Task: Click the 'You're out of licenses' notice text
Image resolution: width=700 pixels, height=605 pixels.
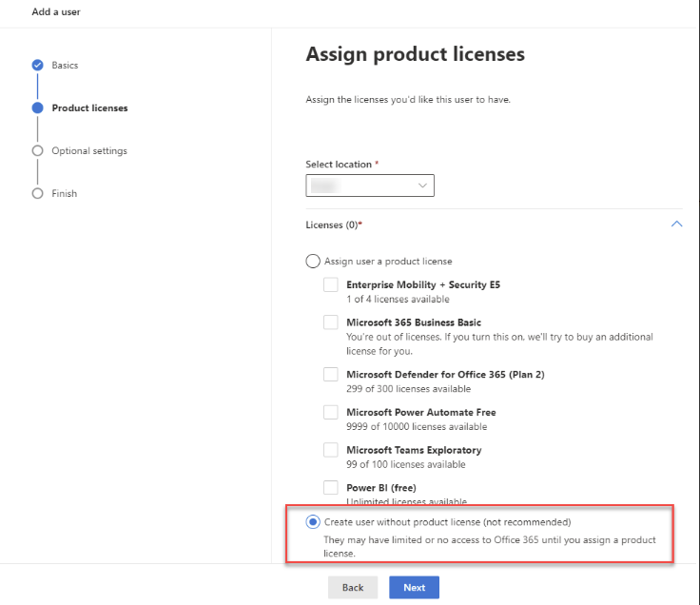Action: click(x=499, y=343)
